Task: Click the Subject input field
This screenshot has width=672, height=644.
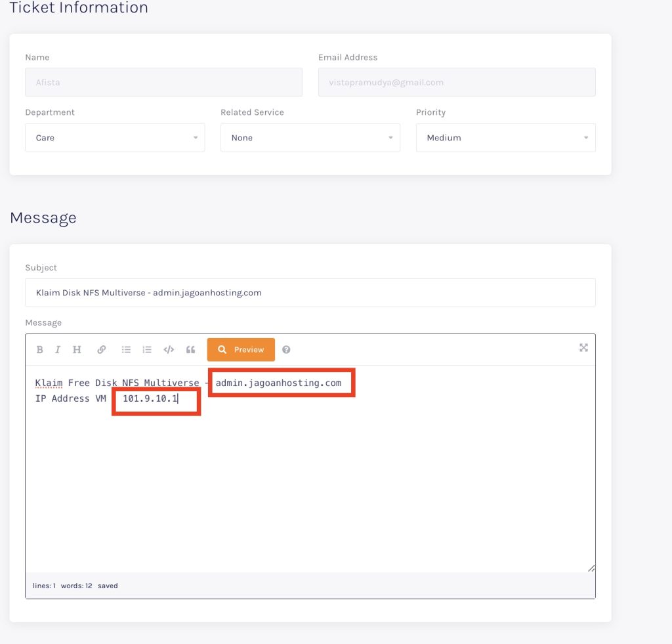Action: [310, 293]
